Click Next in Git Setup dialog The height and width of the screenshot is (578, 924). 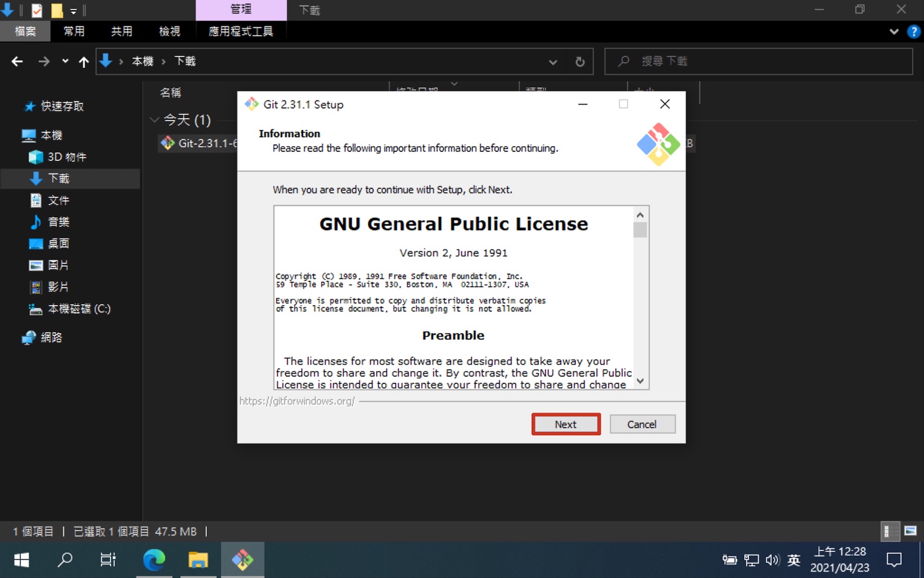(x=565, y=424)
